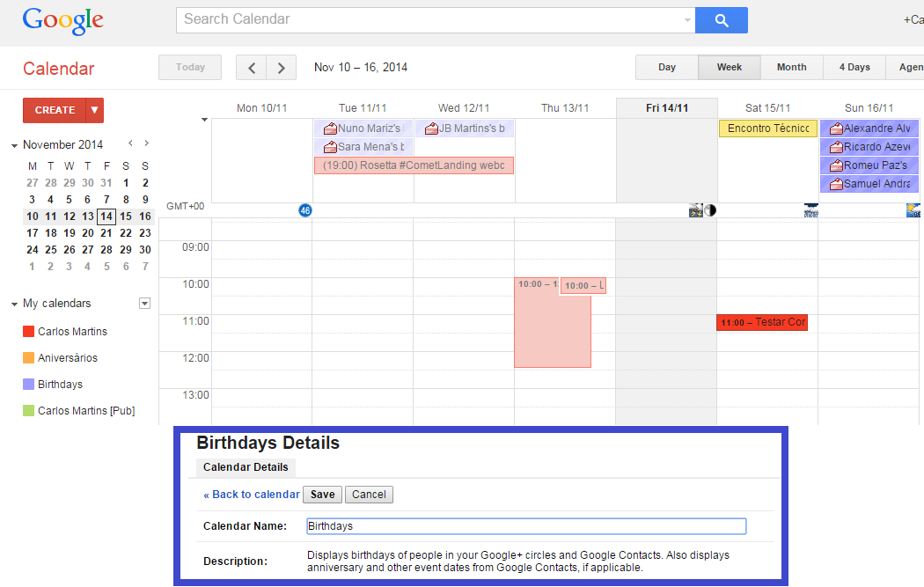This screenshot has height=587, width=924.
Task: Open Nuno Mariz's birthday event
Action: pos(363,128)
